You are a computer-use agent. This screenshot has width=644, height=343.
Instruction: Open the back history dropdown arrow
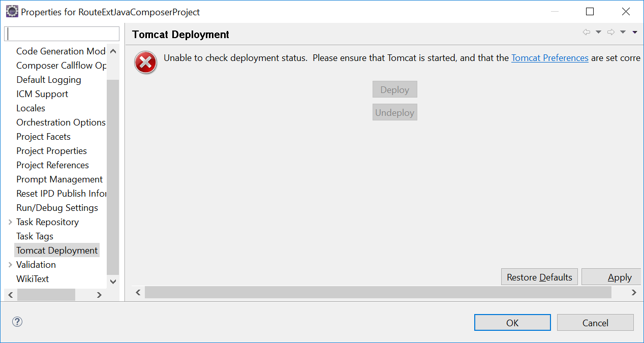pos(598,32)
